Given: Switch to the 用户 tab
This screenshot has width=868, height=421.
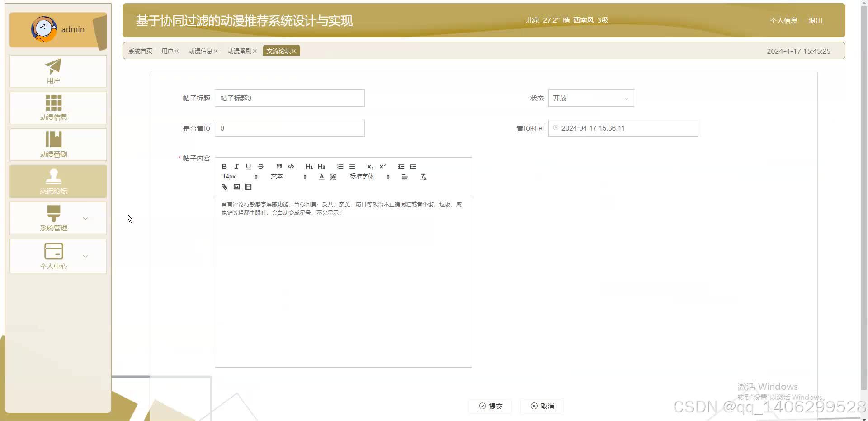Looking at the screenshot, I should click(167, 51).
